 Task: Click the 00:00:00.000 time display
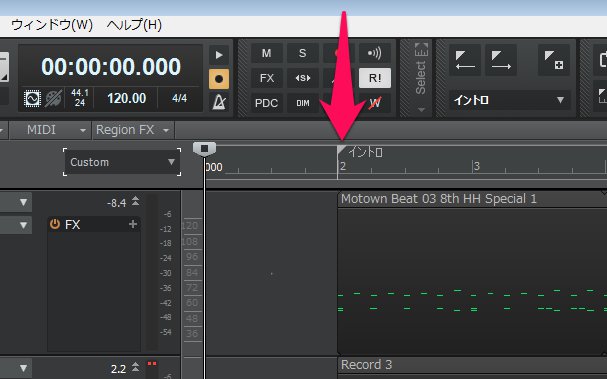(111, 66)
